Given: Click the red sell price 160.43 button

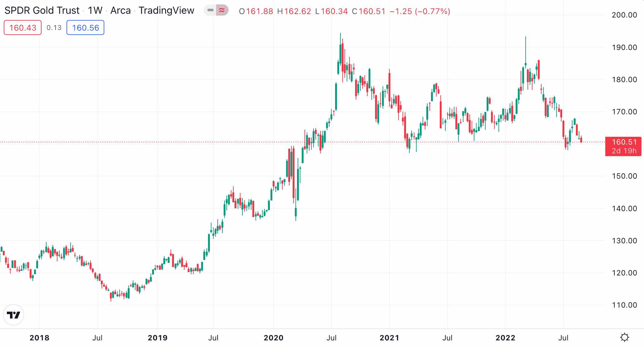Looking at the screenshot, I should point(22,27).
